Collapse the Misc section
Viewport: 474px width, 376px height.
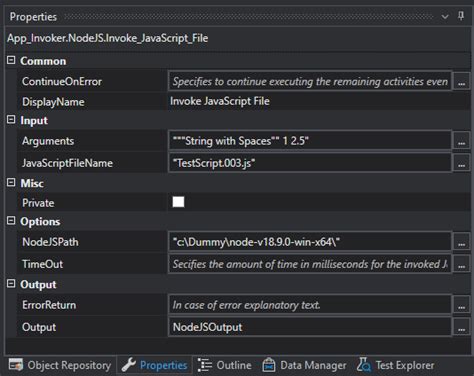(x=11, y=182)
